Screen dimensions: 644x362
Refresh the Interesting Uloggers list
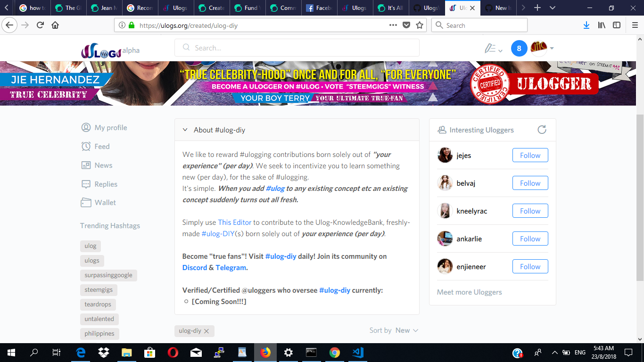542,130
